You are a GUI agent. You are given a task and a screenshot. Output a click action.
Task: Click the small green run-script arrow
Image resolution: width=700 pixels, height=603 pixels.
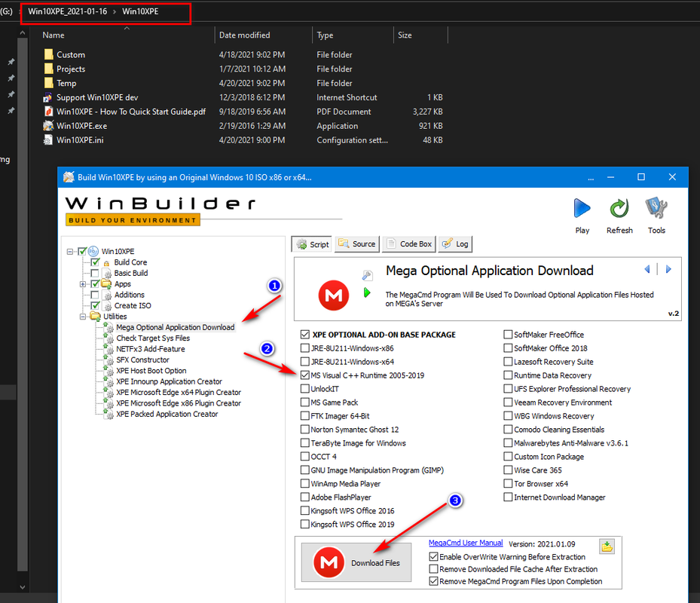tap(367, 292)
